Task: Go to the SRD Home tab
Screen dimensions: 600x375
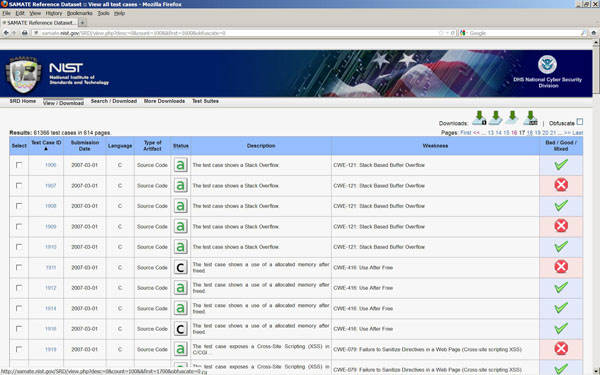Action: (23, 101)
